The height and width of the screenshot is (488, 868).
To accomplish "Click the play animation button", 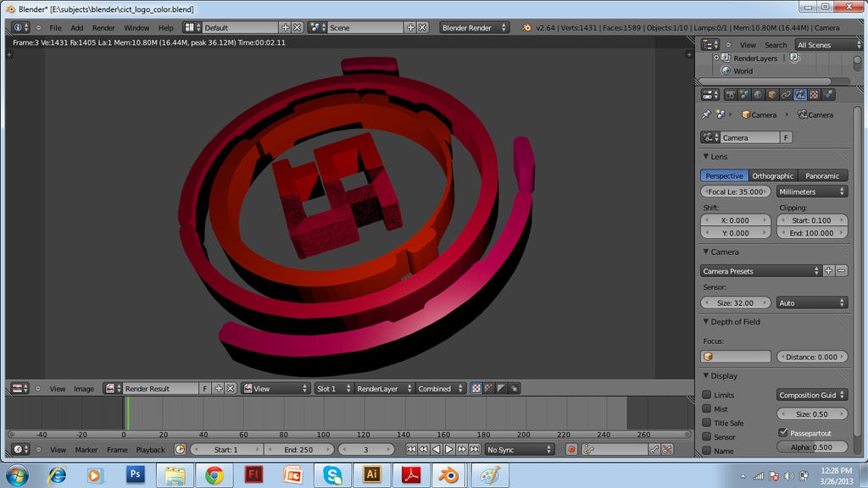I will pyautogui.click(x=449, y=449).
